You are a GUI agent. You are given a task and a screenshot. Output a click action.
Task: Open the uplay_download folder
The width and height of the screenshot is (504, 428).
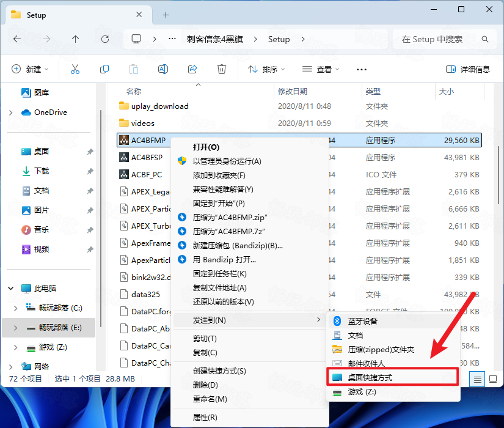[159, 106]
